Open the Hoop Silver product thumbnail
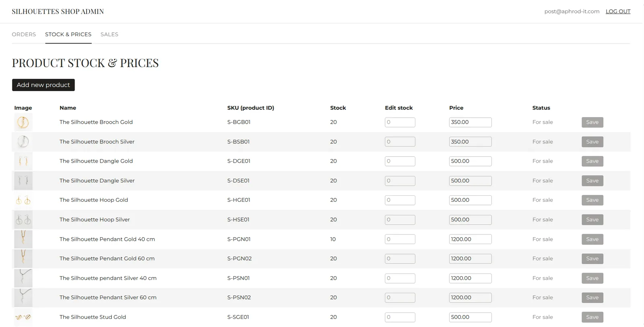The height and width of the screenshot is (327, 644). [23, 220]
